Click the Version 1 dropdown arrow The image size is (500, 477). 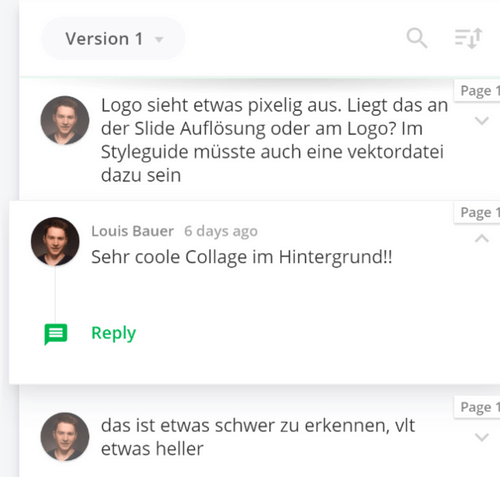coord(159,40)
